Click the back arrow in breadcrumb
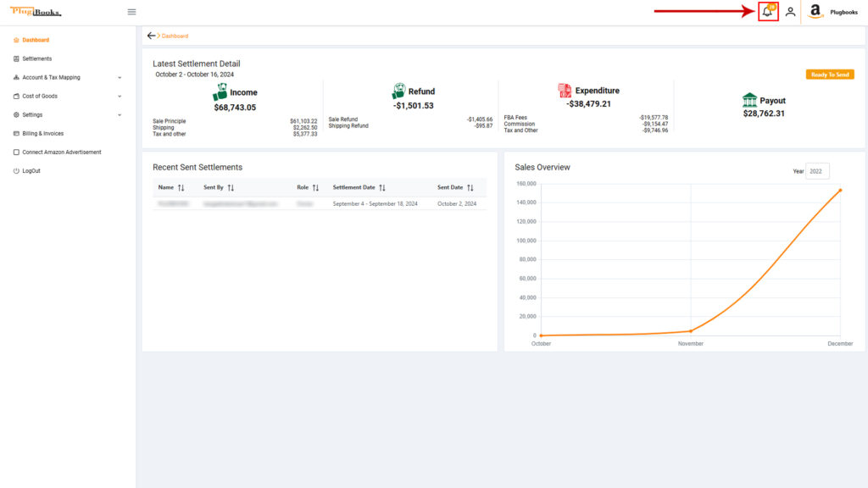 151,36
